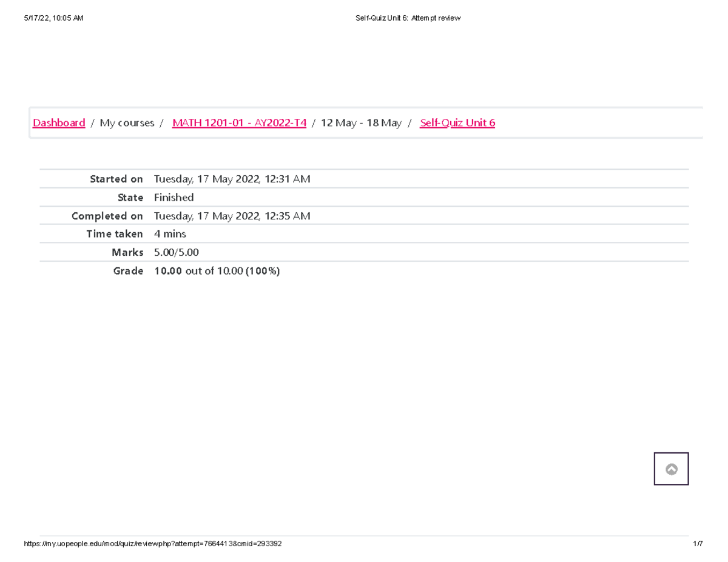The image size is (728, 562).
Task: Click the 'Time taken' row label
Action: click(114, 234)
